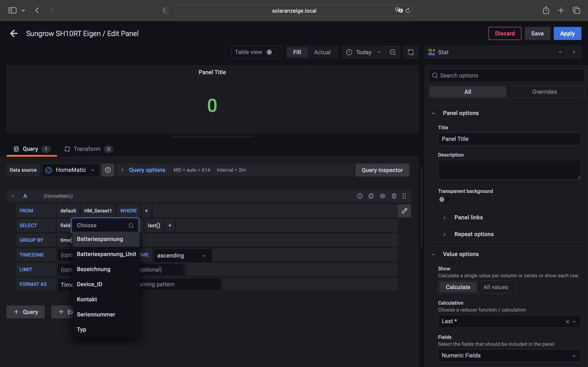Viewport: 588px width, 367px height.
Task: Click the back arrow beside dashboard title
Action: click(x=14, y=33)
